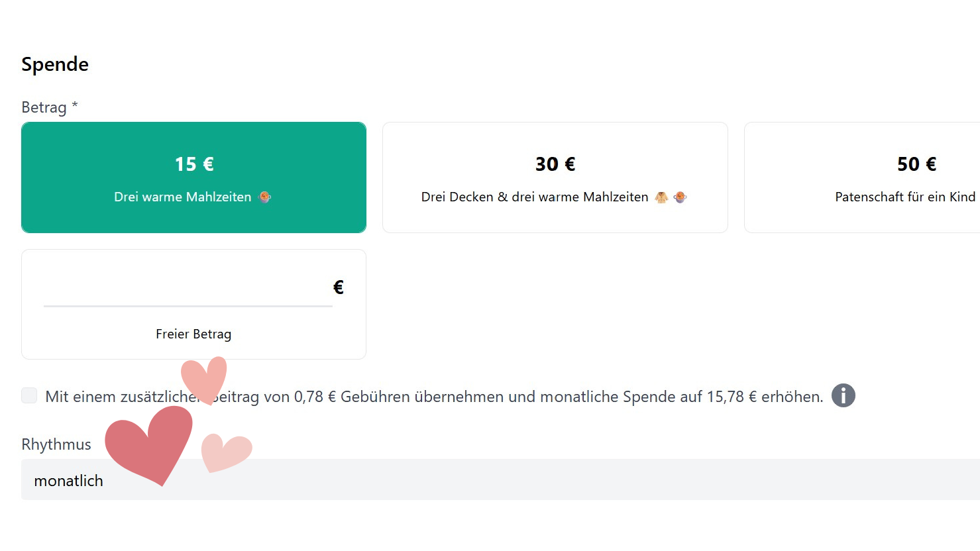The width and height of the screenshot is (980, 551).
Task: Pick the 50 € Patenschaft option
Action: (861, 177)
